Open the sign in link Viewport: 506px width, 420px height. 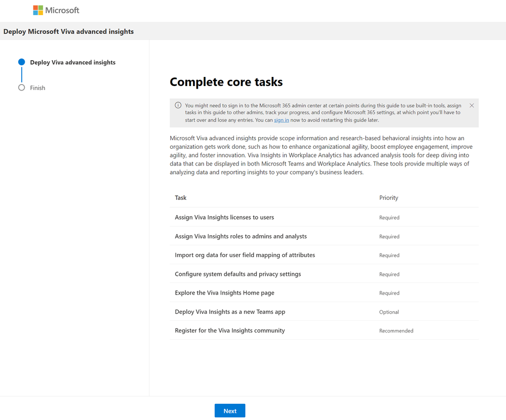coord(282,120)
